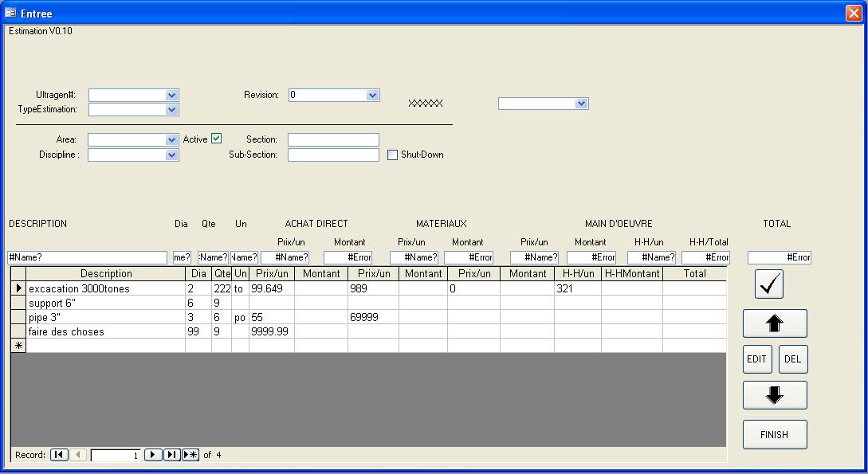Screen dimensions: 868x474
Task: Toggle the Active checkbox
Action: click(x=217, y=139)
